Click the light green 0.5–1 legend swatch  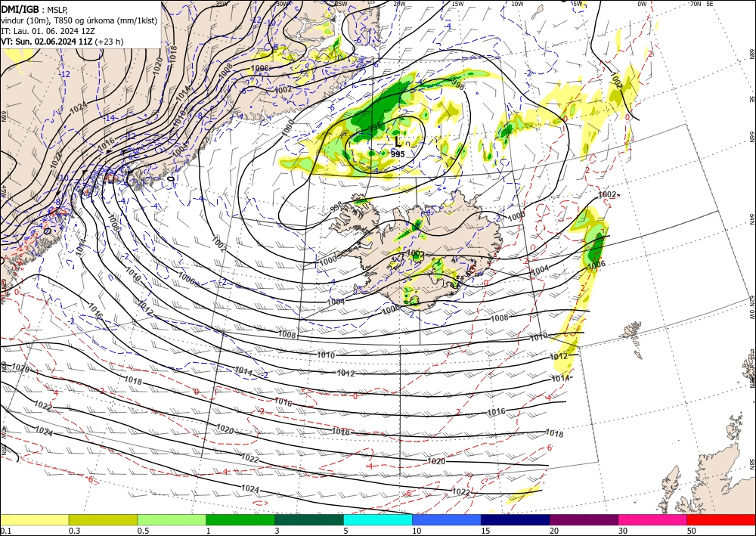[x=172, y=519]
